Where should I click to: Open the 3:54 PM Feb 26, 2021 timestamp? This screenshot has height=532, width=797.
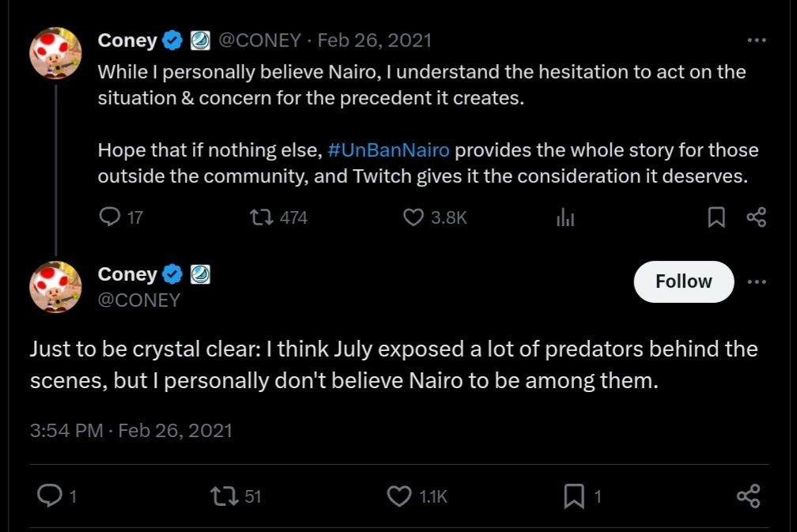tap(131, 431)
